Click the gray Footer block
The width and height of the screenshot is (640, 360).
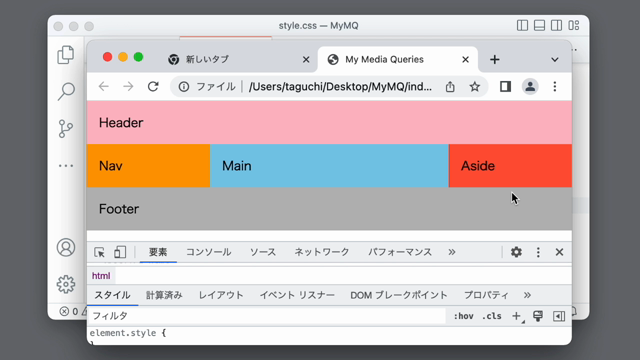click(329, 209)
